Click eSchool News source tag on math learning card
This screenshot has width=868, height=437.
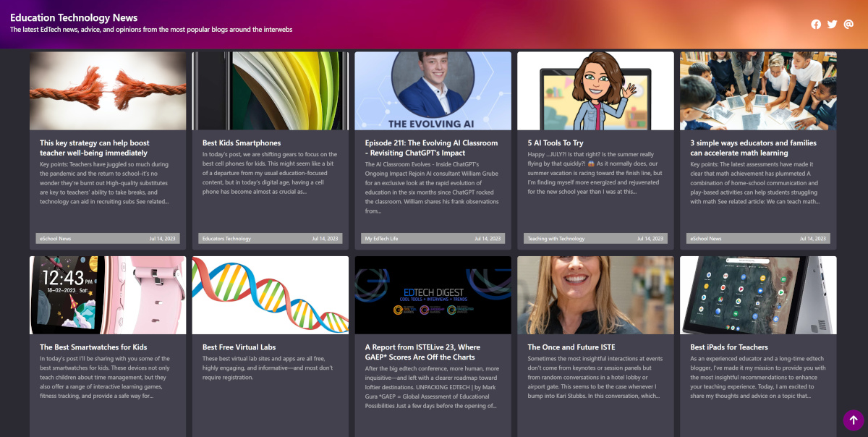705,238
